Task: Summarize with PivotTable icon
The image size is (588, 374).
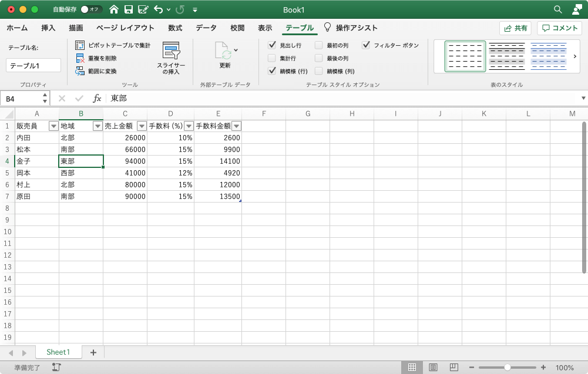Action: click(x=79, y=45)
